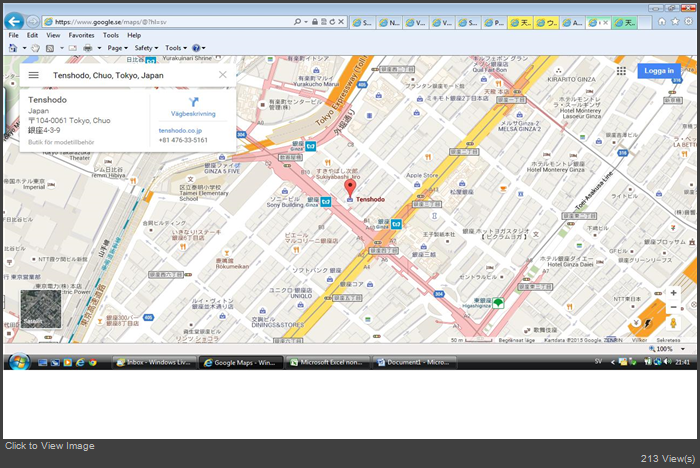Open the Tools dropdown in command bar
Viewport: 700px width, 468px height.
coord(176,48)
